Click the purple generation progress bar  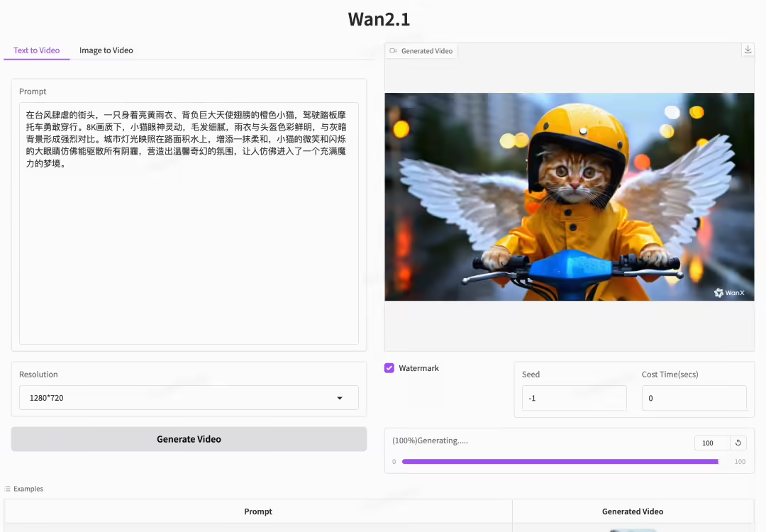(x=560, y=461)
